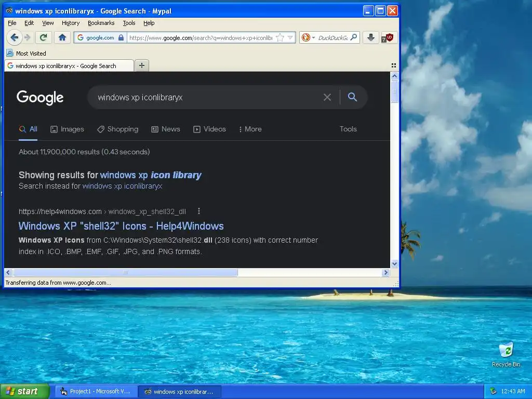This screenshot has width=532, height=399.
Task: Open the Bookmarks menu
Action: (101, 23)
